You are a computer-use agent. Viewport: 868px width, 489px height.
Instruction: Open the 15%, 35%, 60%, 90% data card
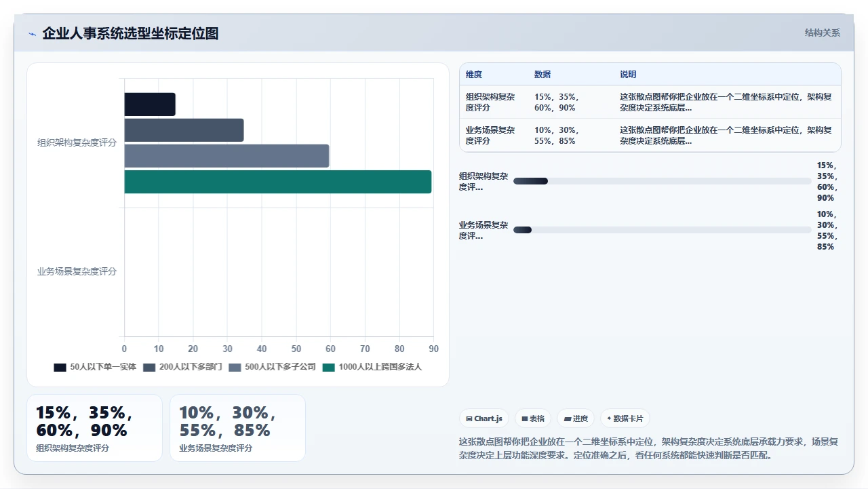coord(94,428)
